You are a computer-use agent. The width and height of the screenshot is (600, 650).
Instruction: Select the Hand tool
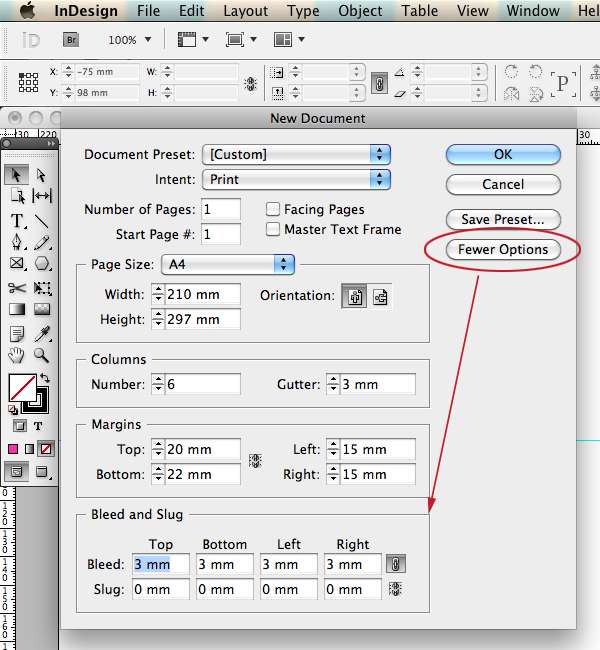pos(17,355)
